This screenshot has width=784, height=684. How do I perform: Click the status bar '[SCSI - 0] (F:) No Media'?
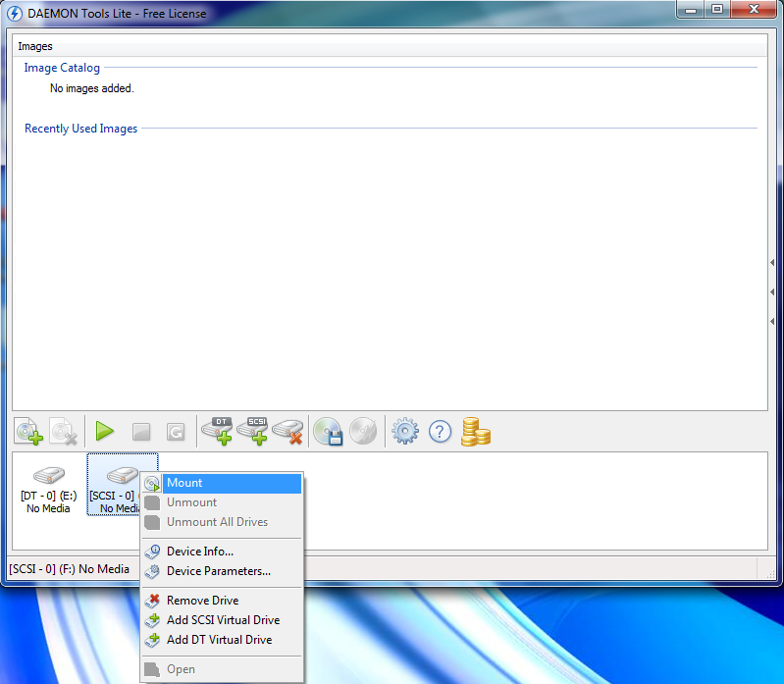point(69,569)
